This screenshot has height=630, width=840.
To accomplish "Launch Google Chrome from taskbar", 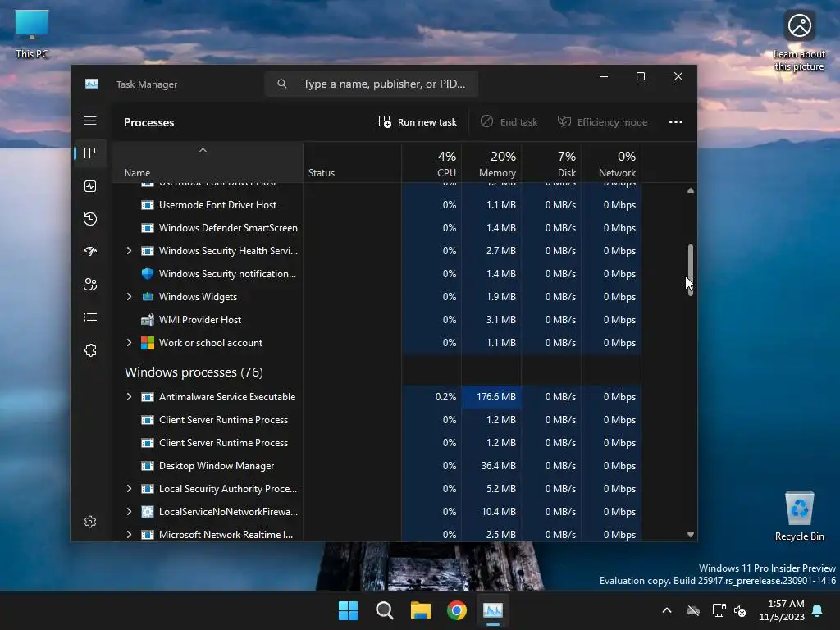I will (456, 610).
